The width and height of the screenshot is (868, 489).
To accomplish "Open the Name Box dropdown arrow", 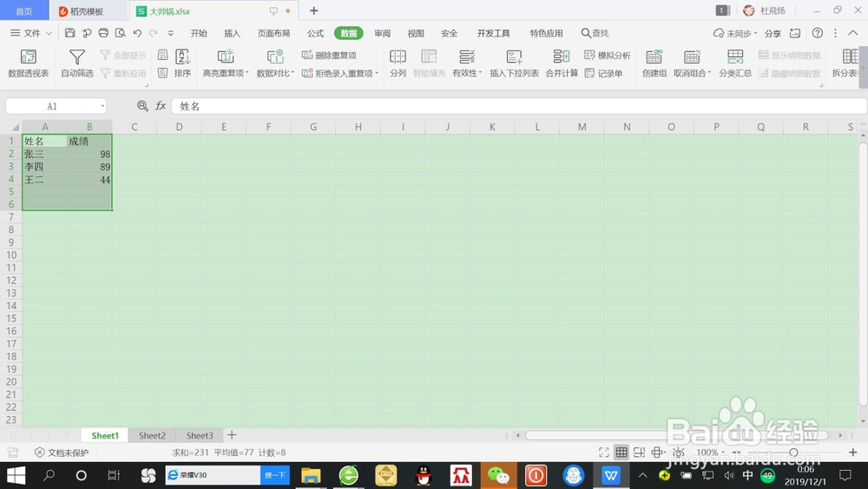I will click(102, 106).
